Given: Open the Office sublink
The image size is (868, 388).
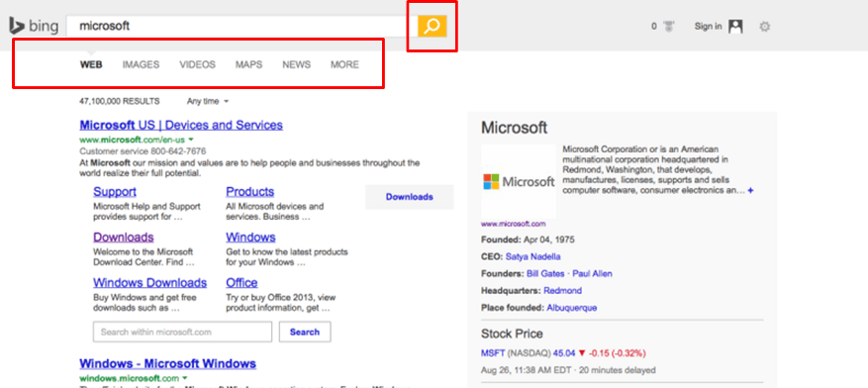Looking at the screenshot, I should [x=241, y=282].
